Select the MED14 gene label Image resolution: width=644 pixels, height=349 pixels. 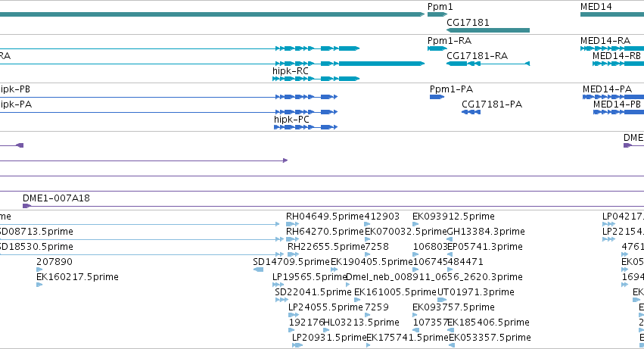[596, 7]
